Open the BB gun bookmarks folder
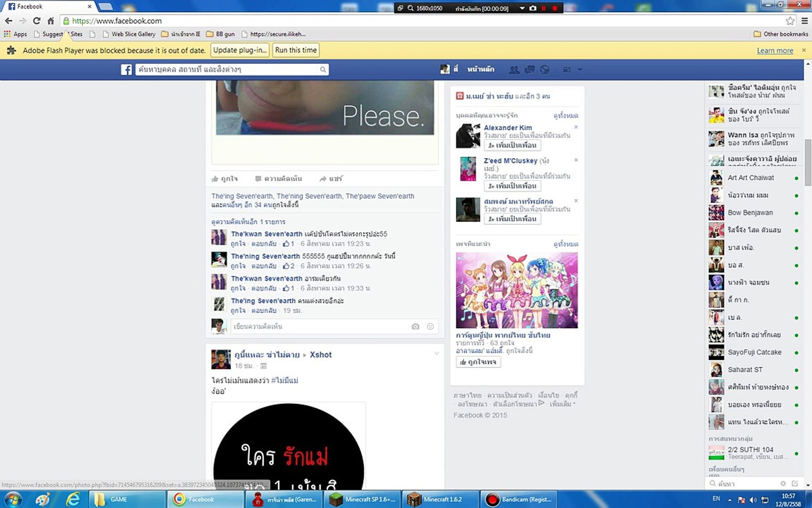This screenshot has height=508, width=812. (x=220, y=34)
